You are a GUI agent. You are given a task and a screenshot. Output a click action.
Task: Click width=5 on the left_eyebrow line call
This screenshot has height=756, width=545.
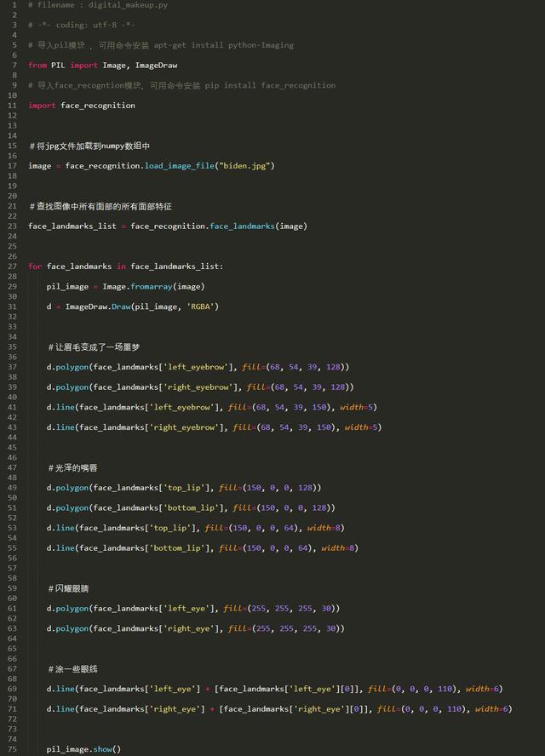tap(356, 408)
